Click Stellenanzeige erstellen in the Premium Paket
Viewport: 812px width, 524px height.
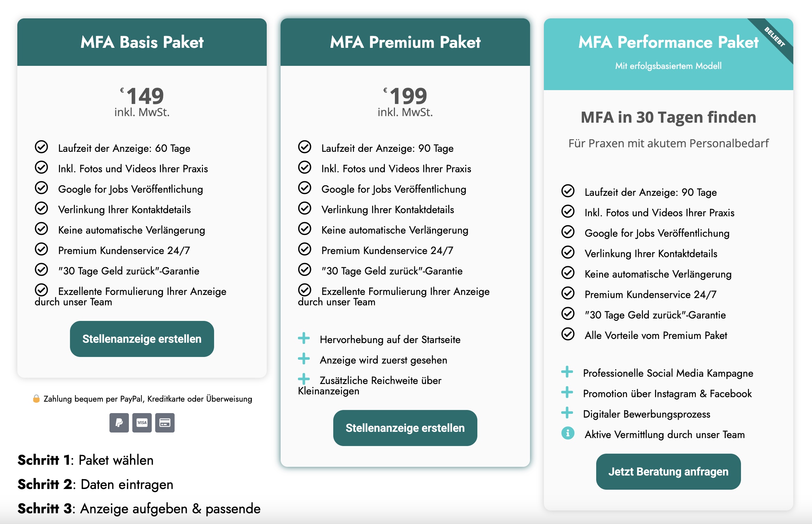pyautogui.click(x=405, y=428)
